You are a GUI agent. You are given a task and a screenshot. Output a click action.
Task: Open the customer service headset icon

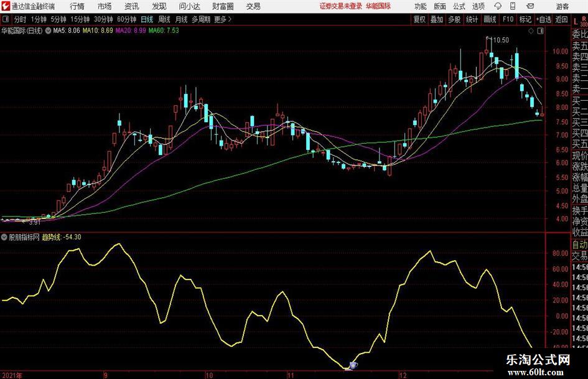(x=498, y=6)
